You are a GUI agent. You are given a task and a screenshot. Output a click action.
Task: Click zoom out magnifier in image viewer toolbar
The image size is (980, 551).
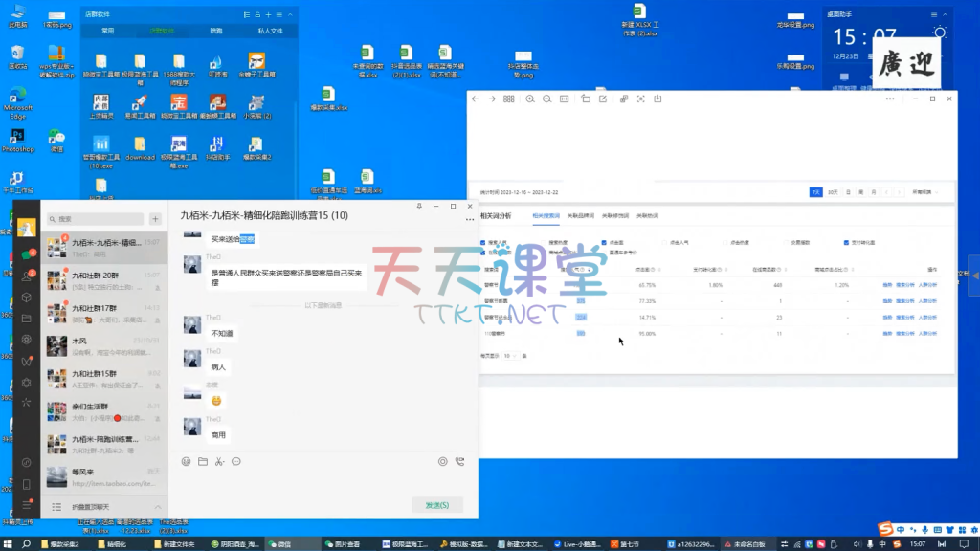(x=546, y=99)
